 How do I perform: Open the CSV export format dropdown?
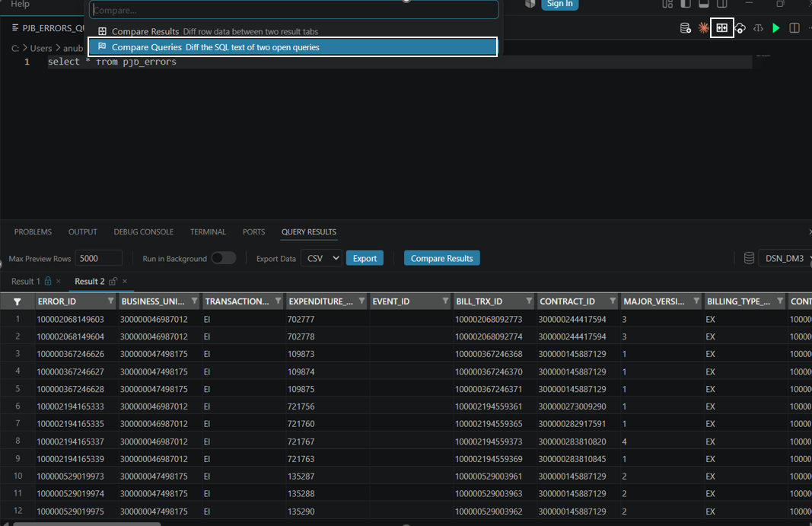pos(322,258)
